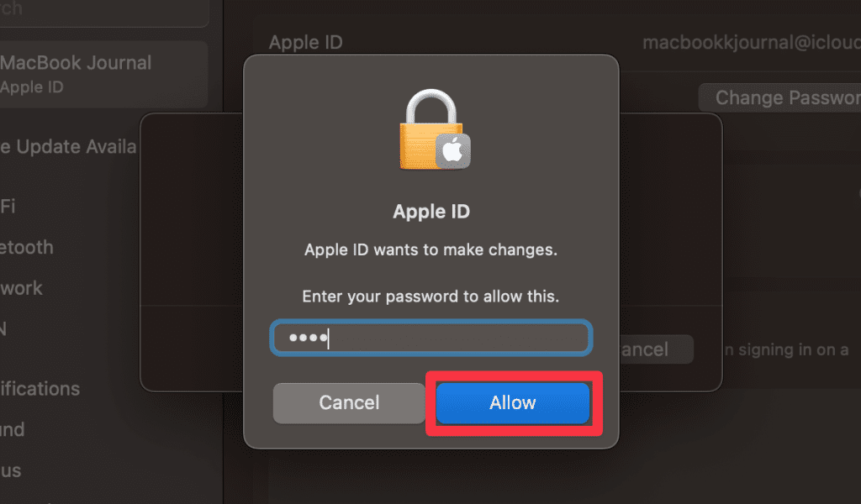Open Network settings in the sidebar

click(21, 288)
